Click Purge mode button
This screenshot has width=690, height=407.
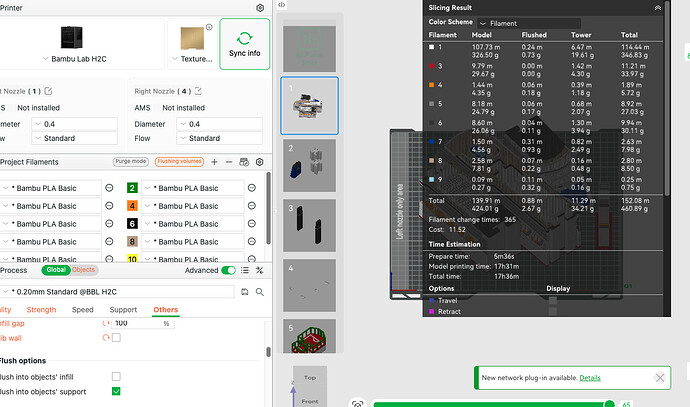point(131,161)
